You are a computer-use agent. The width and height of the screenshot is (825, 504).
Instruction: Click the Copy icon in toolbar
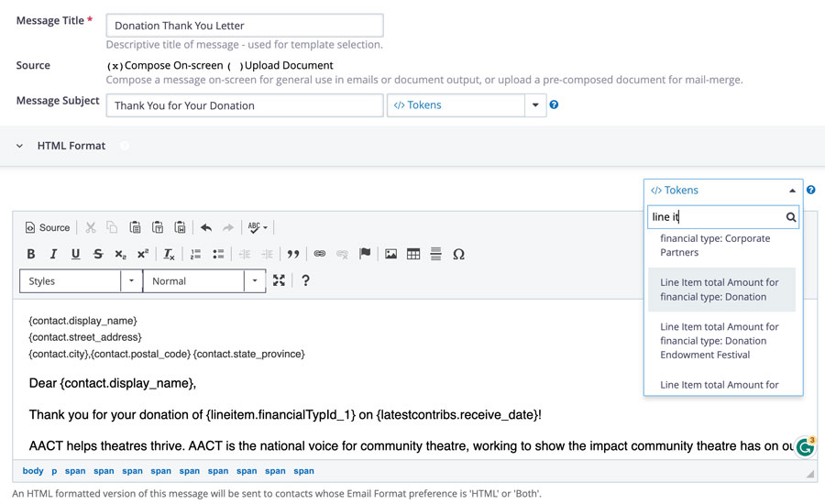112,227
